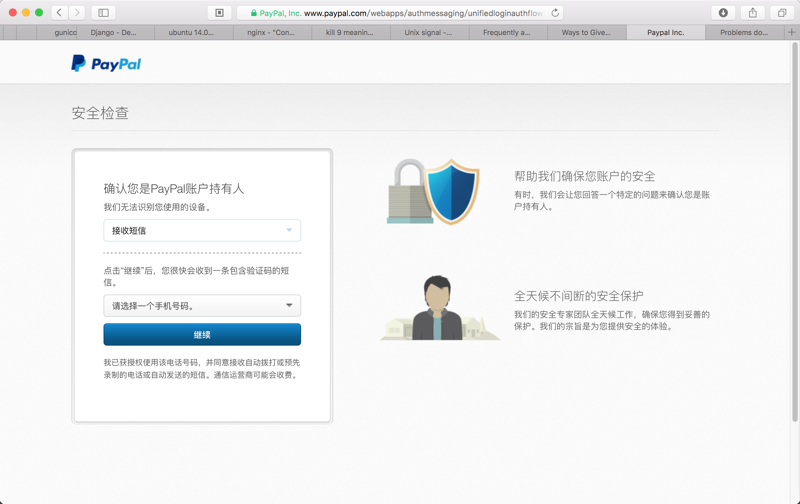Switch to the Django - De... tab
The width and height of the screenshot is (800, 504).
point(115,32)
